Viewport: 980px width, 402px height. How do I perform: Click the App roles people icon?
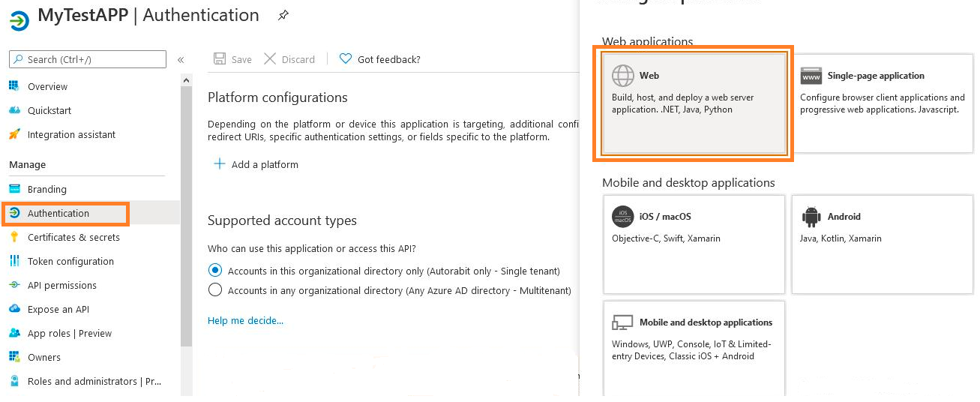13,333
